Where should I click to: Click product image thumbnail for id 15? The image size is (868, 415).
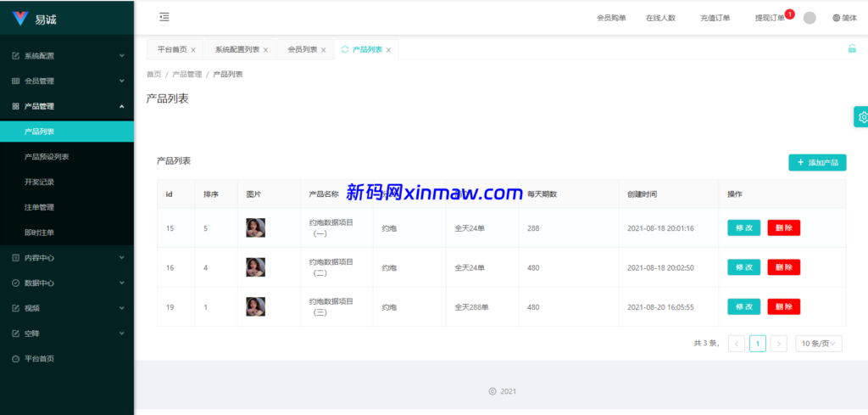pos(256,227)
